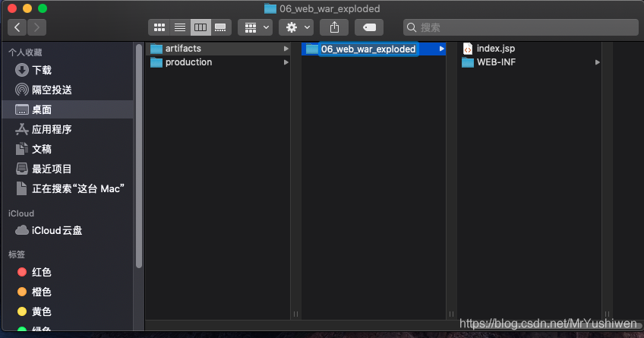Click the artifacts folder icon

(156, 49)
